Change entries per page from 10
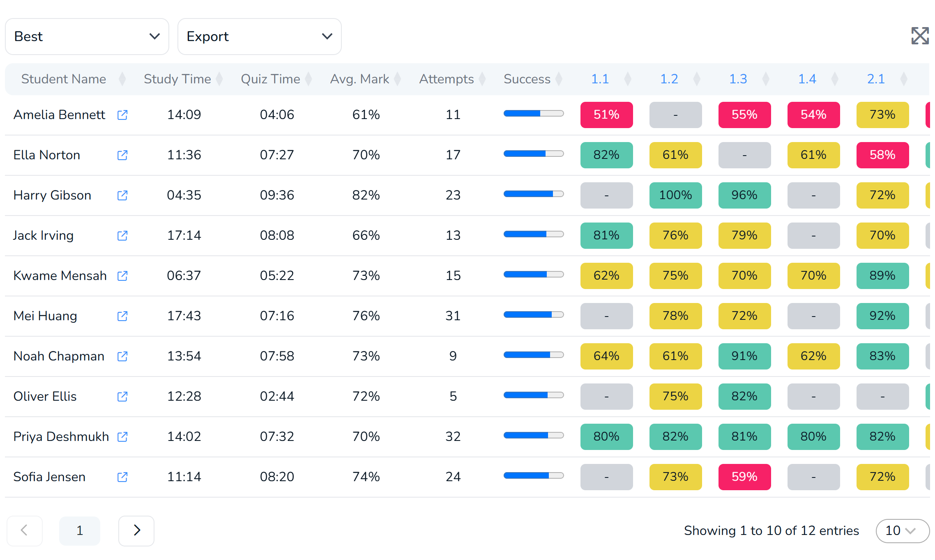 (903, 531)
